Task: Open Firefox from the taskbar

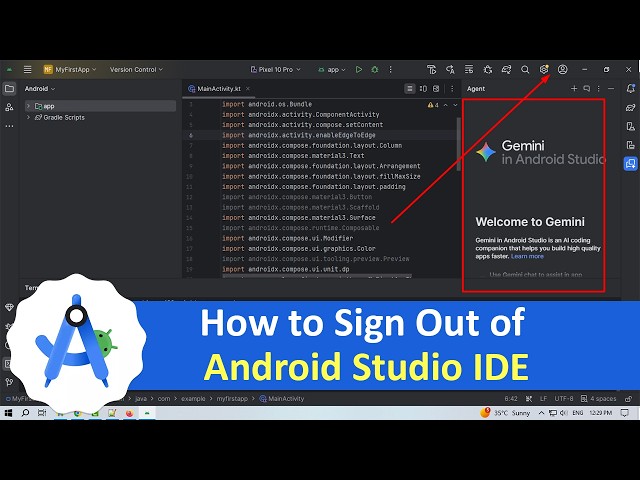Action: pyautogui.click(x=129, y=413)
